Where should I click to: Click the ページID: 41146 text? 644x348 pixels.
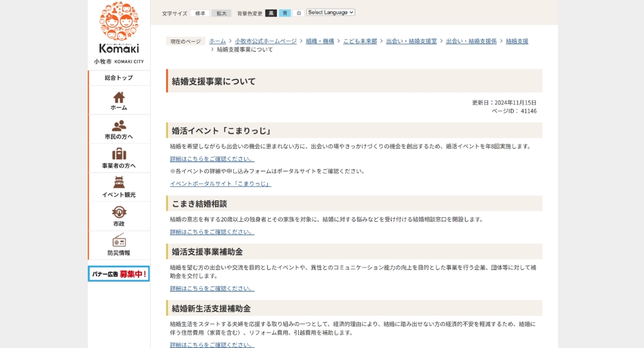pos(514,111)
